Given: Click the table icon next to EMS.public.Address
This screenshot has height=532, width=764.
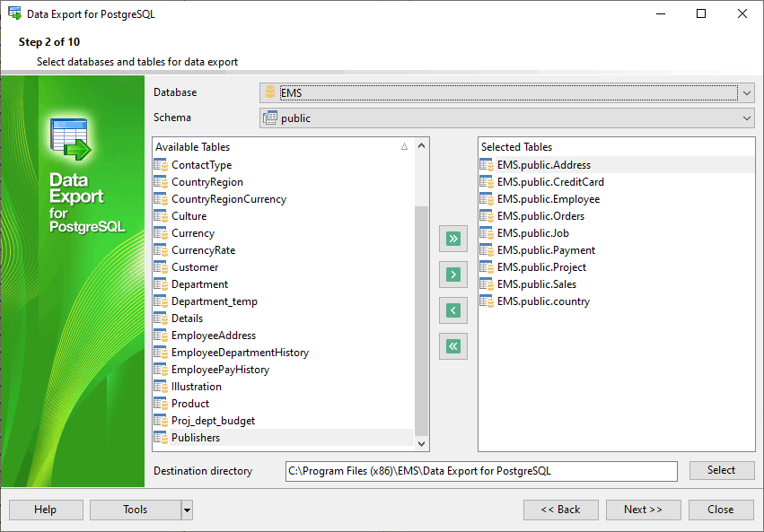Looking at the screenshot, I should [x=487, y=165].
